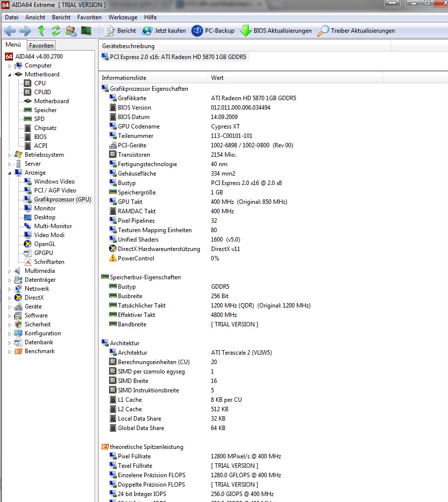Switch to the Favoriten sidebar tab
Screen dimensions: 448x502
click(41, 46)
